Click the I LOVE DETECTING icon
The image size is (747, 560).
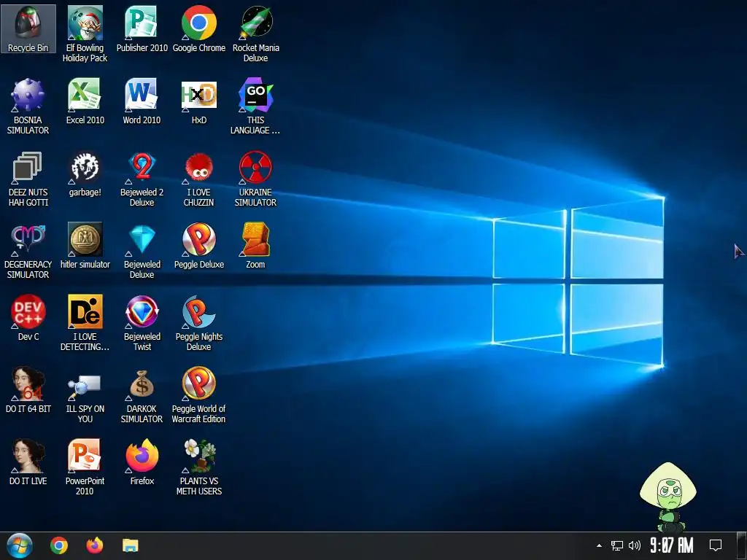point(85,323)
